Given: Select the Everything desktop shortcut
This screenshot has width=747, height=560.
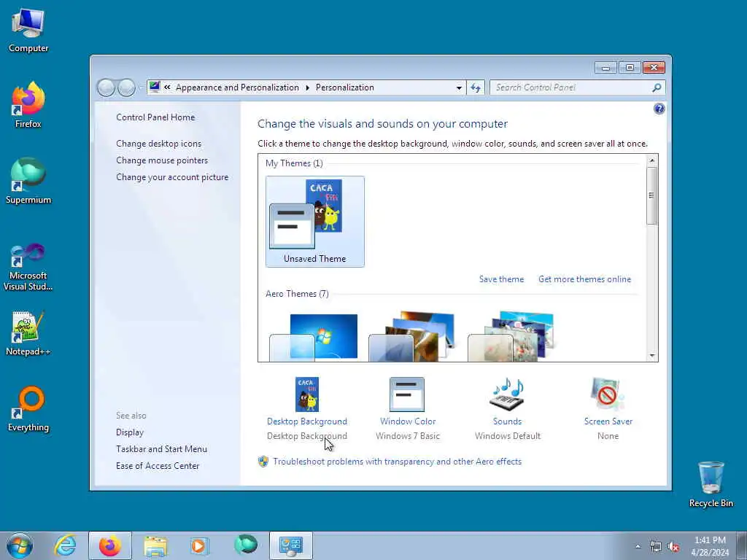Looking at the screenshot, I should [28, 408].
